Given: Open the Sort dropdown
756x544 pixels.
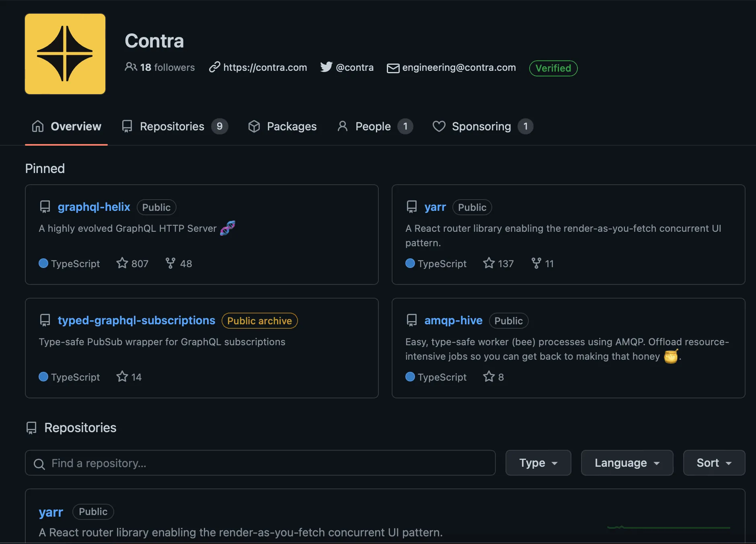Looking at the screenshot, I should (x=713, y=463).
